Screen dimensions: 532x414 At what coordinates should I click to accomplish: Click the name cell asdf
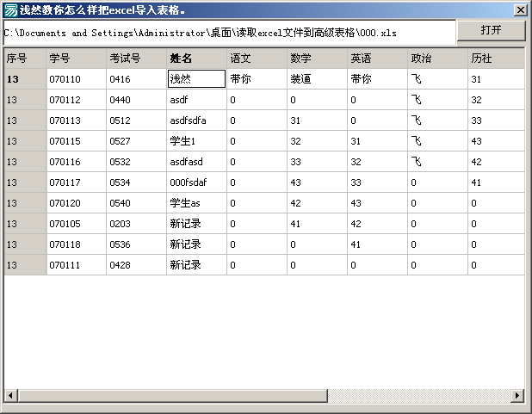tap(197, 100)
